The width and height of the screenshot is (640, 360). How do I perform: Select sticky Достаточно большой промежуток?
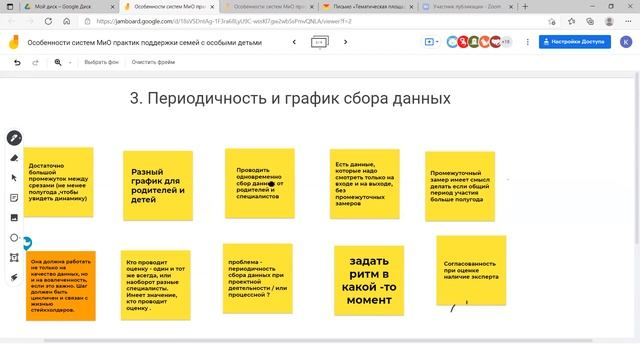pyautogui.click(x=58, y=182)
